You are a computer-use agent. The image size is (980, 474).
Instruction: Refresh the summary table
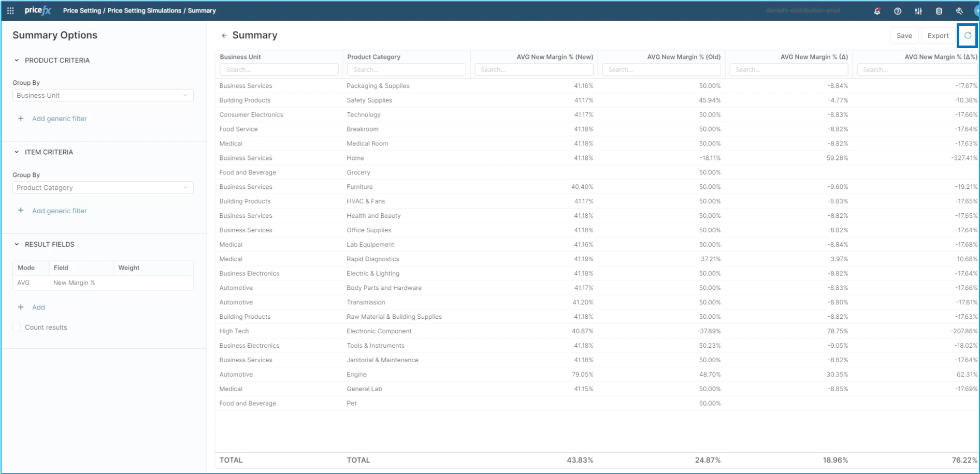pyautogui.click(x=968, y=36)
